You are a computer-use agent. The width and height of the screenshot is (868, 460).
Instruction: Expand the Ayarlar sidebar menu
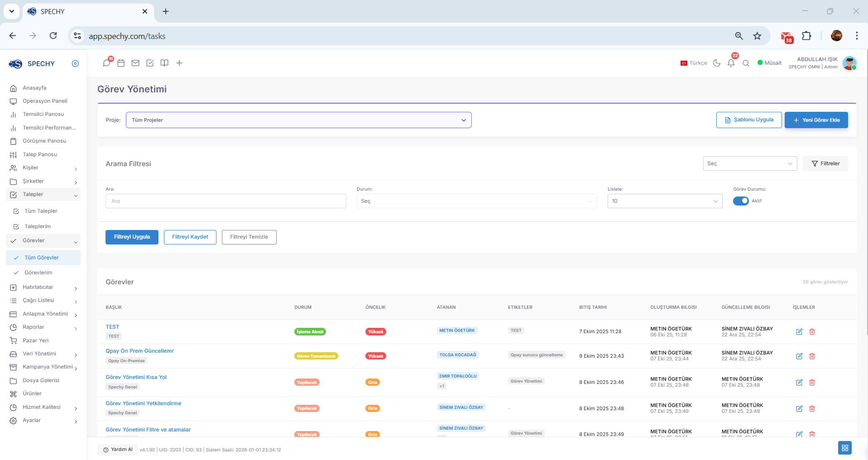pos(43,421)
